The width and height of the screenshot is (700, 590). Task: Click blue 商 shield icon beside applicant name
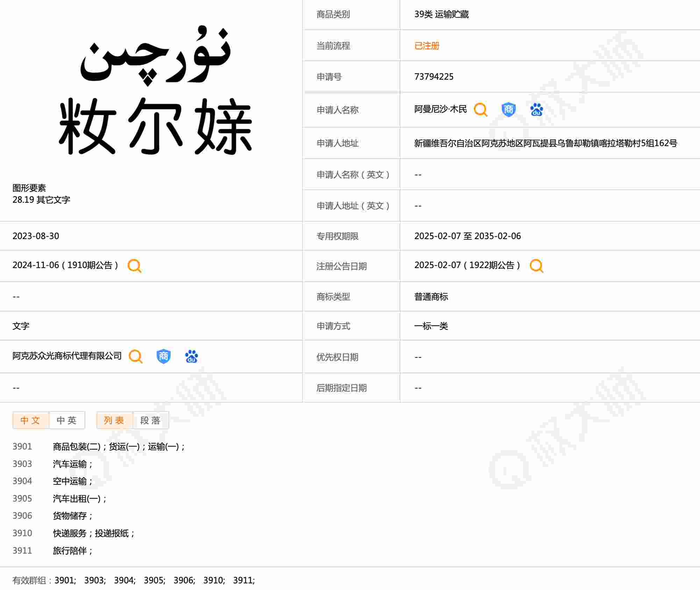508,110
